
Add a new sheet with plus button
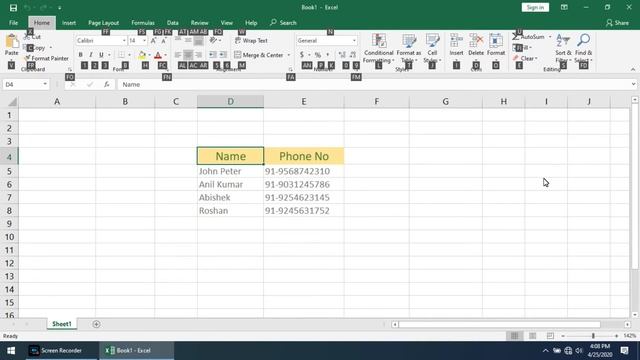point(96,324)
